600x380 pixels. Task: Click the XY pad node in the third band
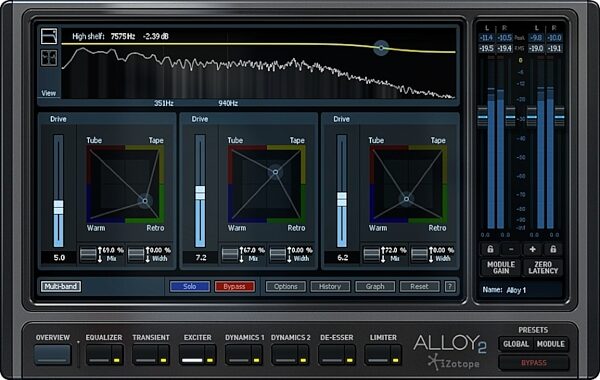406,199
